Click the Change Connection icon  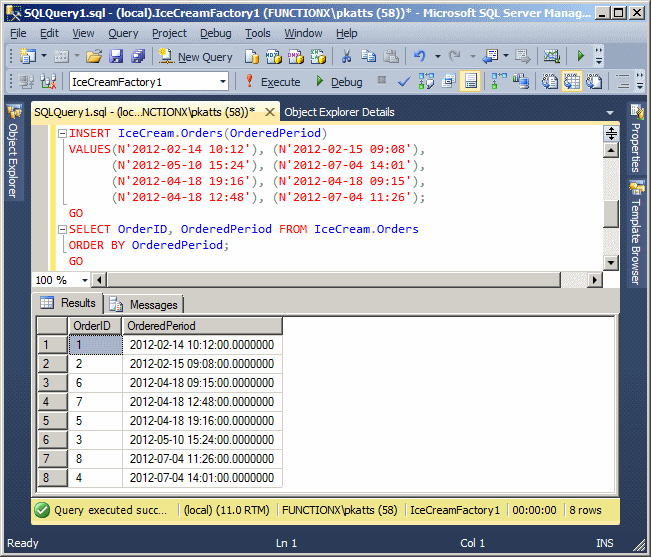(x=49, y=81)
